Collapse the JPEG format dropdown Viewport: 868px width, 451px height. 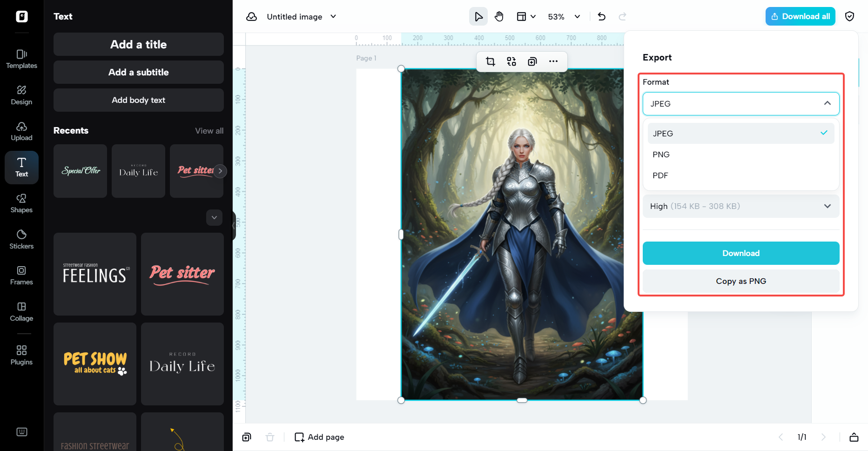828,103
